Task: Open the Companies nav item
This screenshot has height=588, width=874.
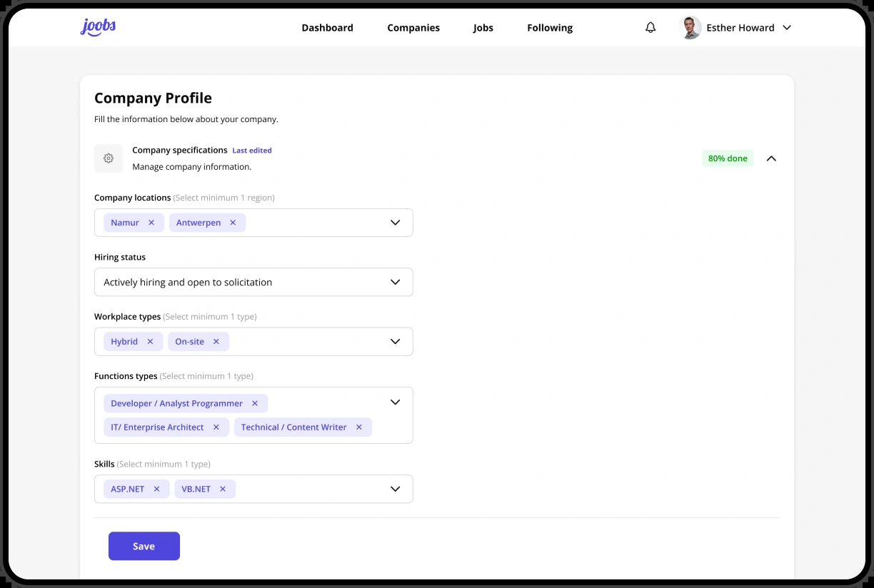Action: point(413,28)
